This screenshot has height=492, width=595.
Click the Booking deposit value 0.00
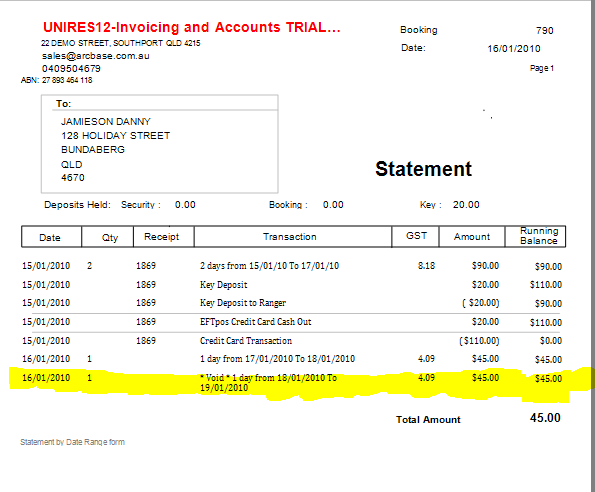(x=333, y=205)
